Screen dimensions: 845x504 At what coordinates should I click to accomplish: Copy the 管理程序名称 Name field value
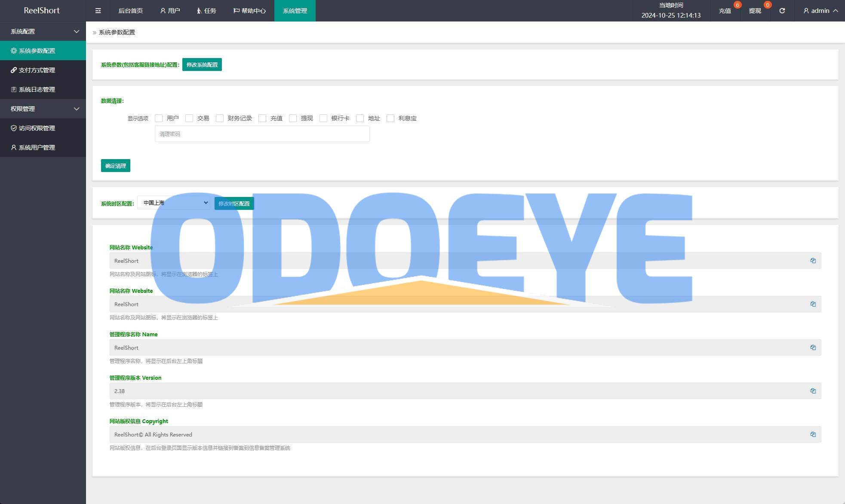(813, 347)
